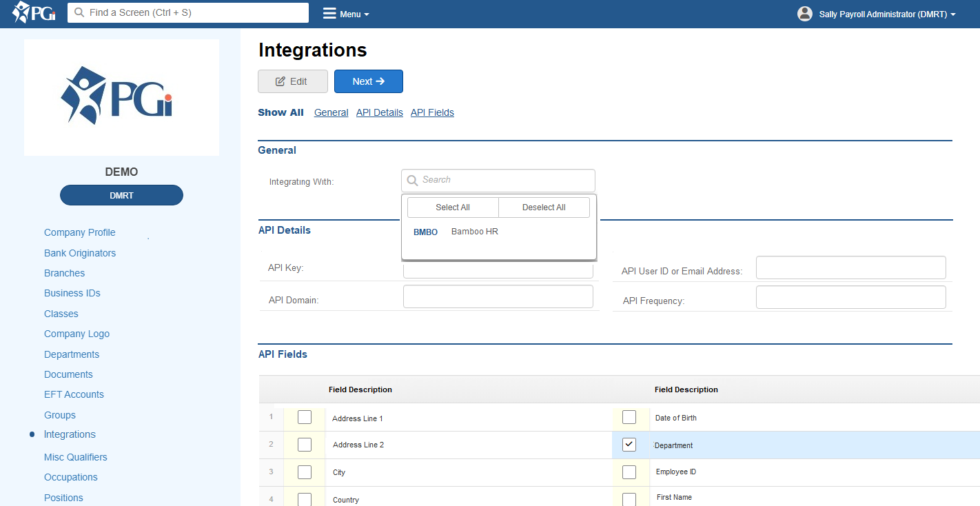
Task: Switch to the API Details tab
Action: click(379, 113)
